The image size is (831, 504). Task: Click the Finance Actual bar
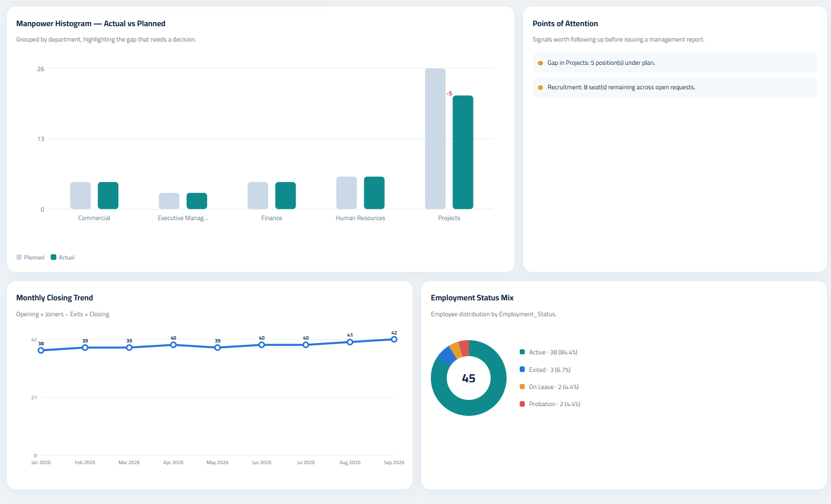pos(286,196)
